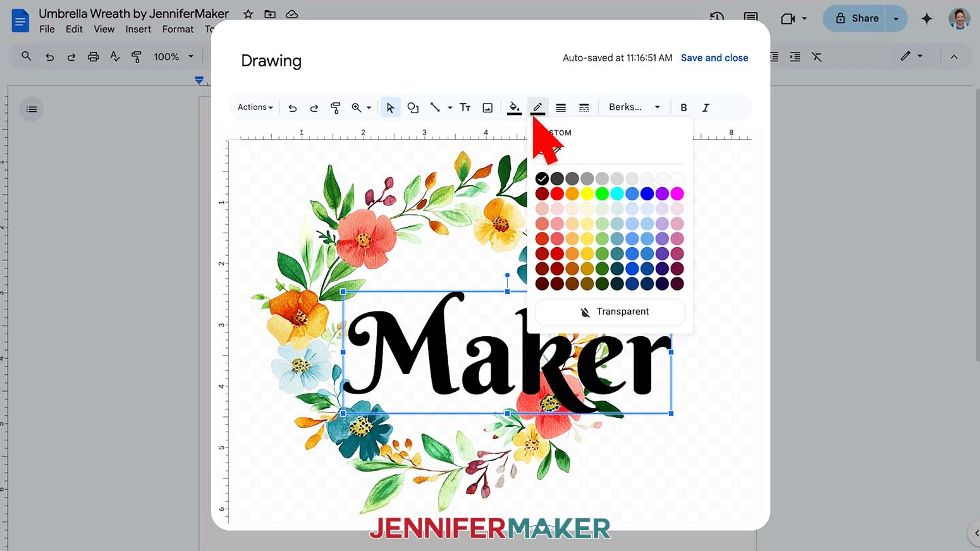Click the document title text
This screenshot has width=980, height=551.
point(133,13)
